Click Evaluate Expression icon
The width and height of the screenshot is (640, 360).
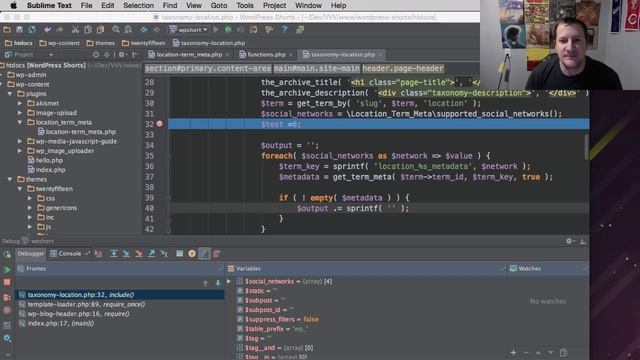(179, 253)
